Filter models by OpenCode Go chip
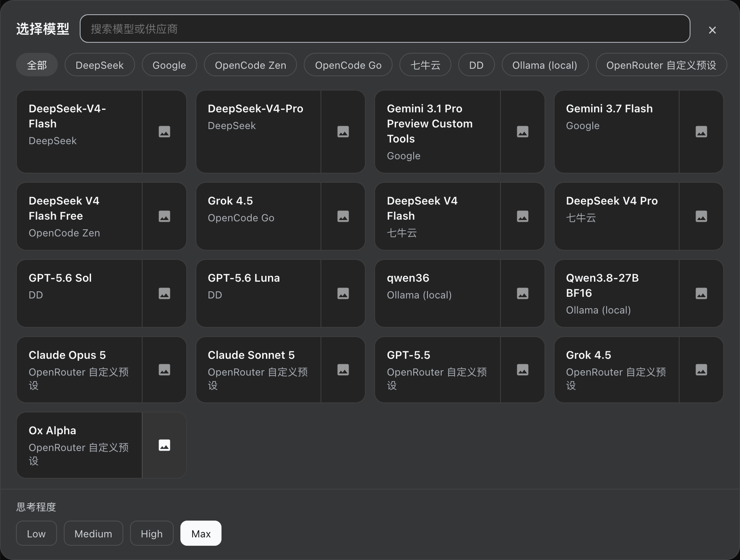The width and height of the screenshot is (740, 560). pos(348,65)
